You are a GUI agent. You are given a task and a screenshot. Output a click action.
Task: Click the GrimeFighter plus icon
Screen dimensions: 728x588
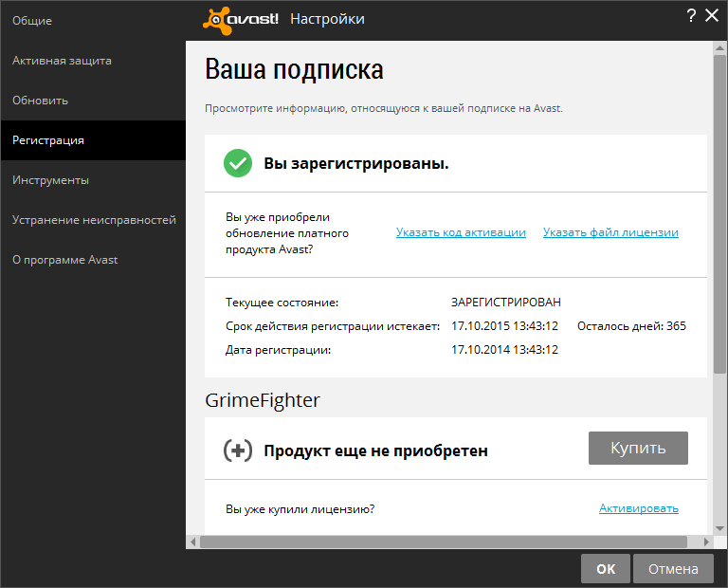point(238,450)
